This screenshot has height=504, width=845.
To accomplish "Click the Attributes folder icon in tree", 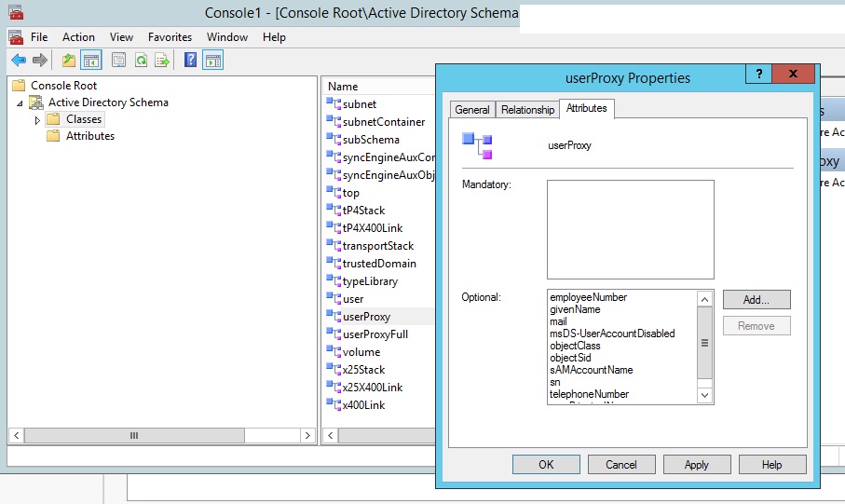I will tap(53, 136).
